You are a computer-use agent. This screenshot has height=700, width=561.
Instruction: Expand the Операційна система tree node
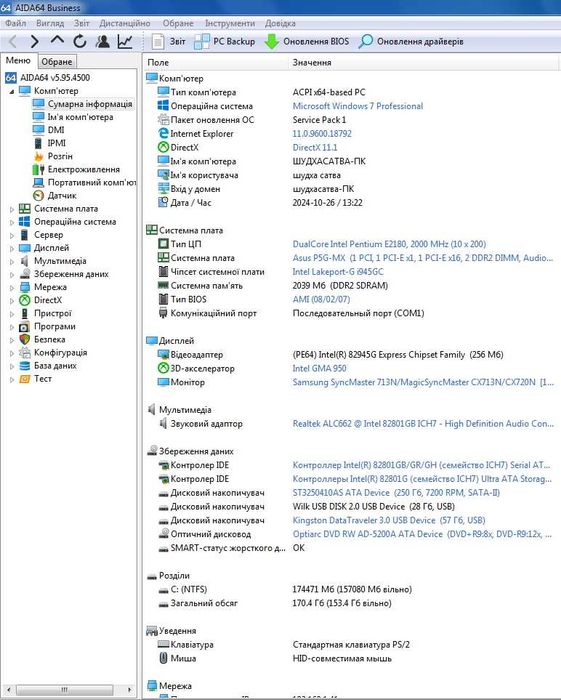pyautogui.click(x=12, y=222)
